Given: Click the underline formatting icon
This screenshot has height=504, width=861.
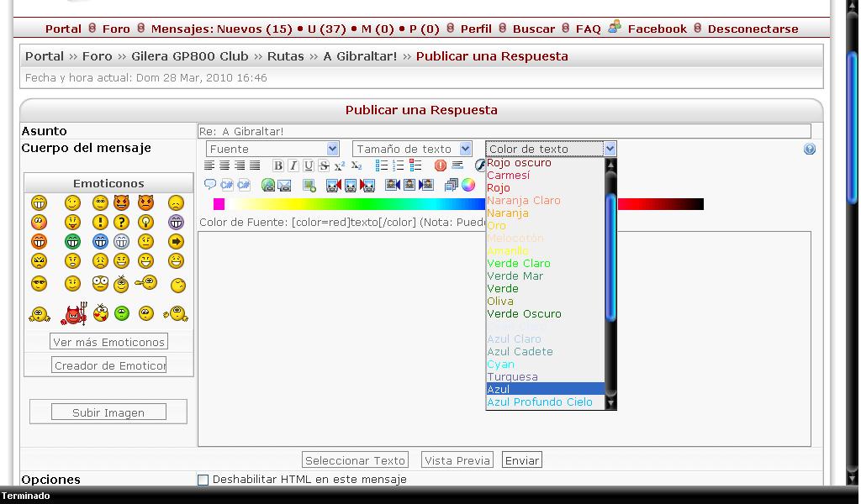Looking at the screenshot, I should pyautogui.click(x=309, y=166).
